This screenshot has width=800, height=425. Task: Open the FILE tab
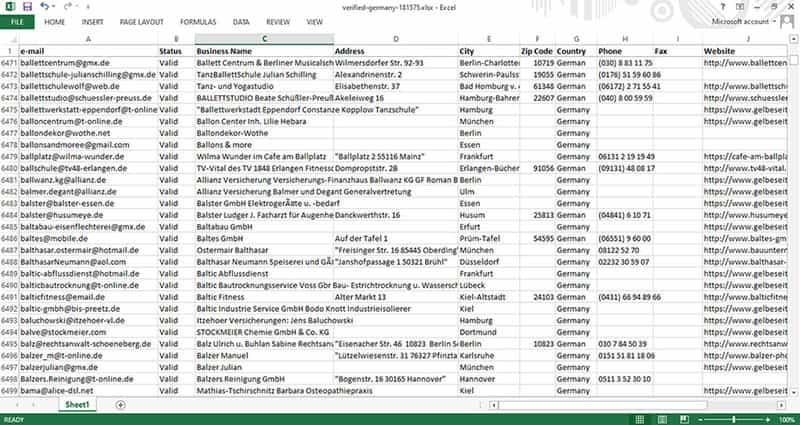[x=17, y=22]
